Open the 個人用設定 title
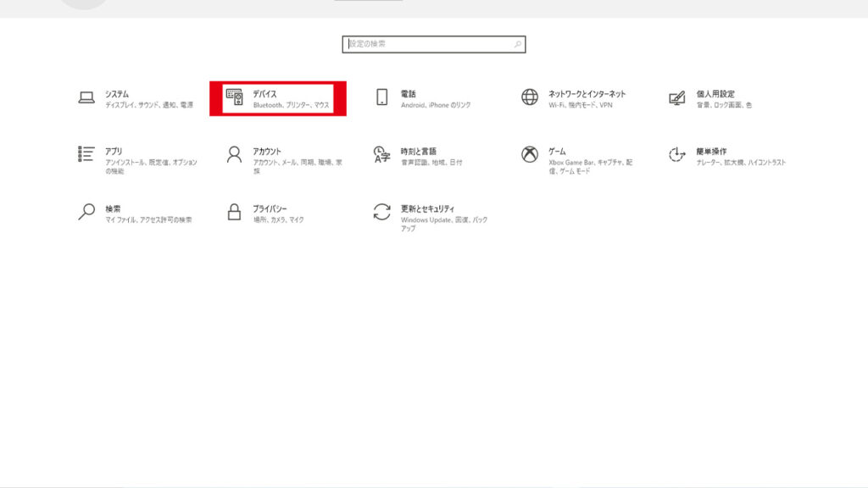 click(715, 94)
